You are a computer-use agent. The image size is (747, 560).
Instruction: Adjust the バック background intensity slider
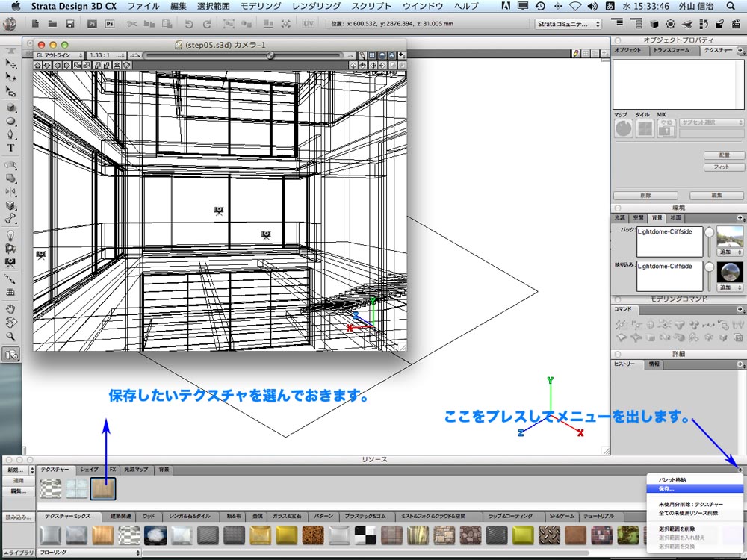pos(710,232)
